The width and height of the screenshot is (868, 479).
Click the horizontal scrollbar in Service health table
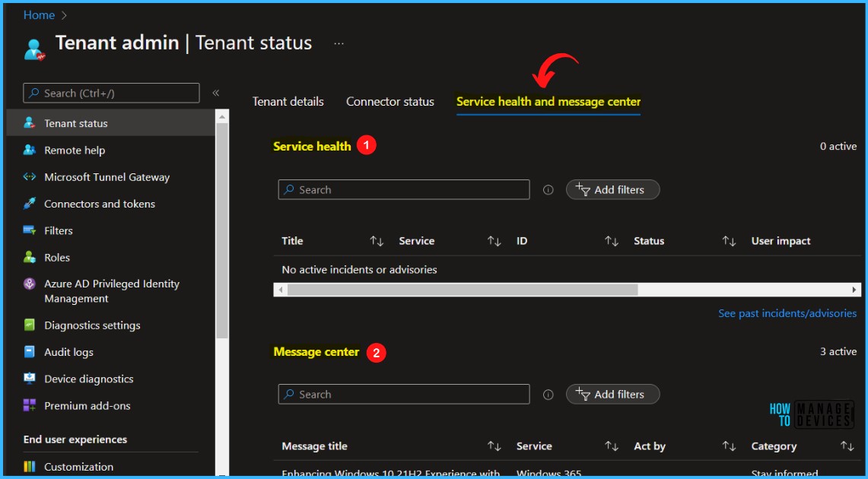[463, 290]
